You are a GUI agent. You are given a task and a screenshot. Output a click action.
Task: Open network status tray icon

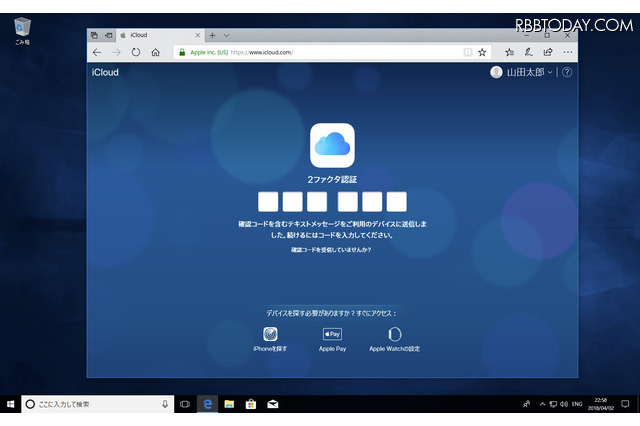pyautogui.click(x=553, y=404)
